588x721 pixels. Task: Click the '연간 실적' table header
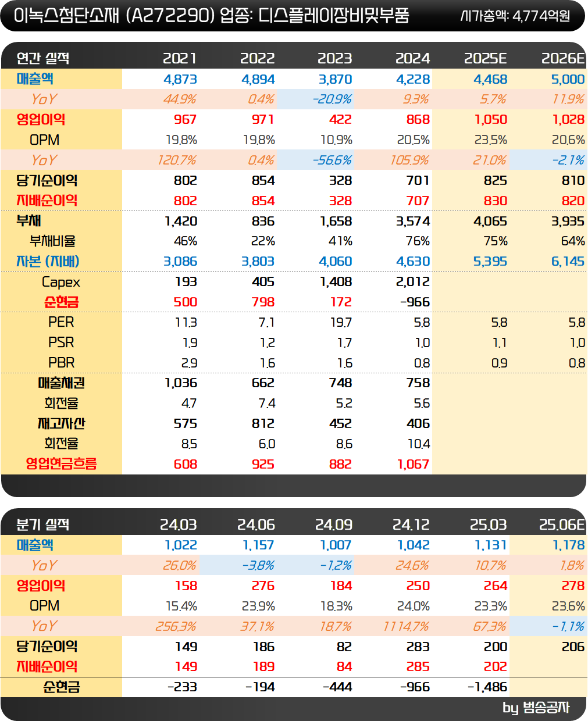pos(43,58)
